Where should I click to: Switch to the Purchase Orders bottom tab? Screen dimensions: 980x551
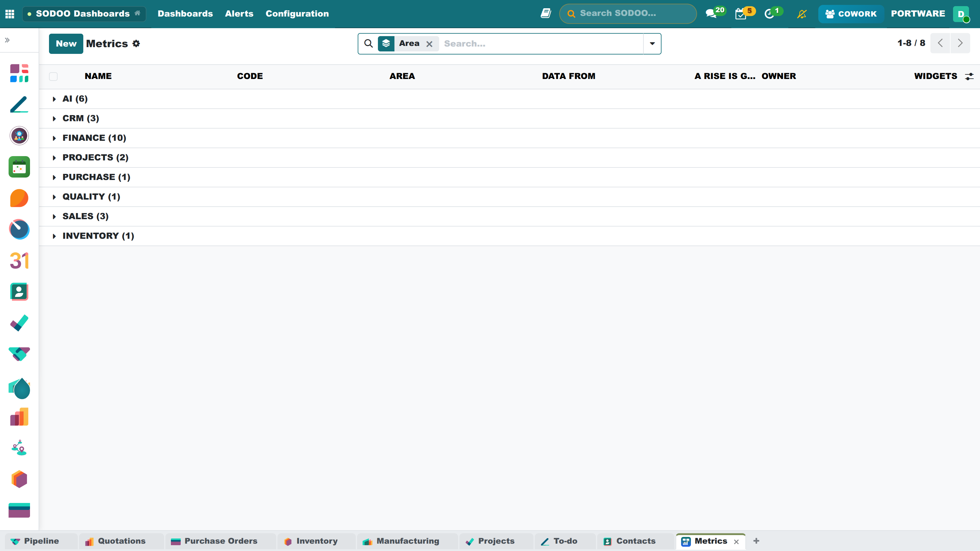click(221, 541)
